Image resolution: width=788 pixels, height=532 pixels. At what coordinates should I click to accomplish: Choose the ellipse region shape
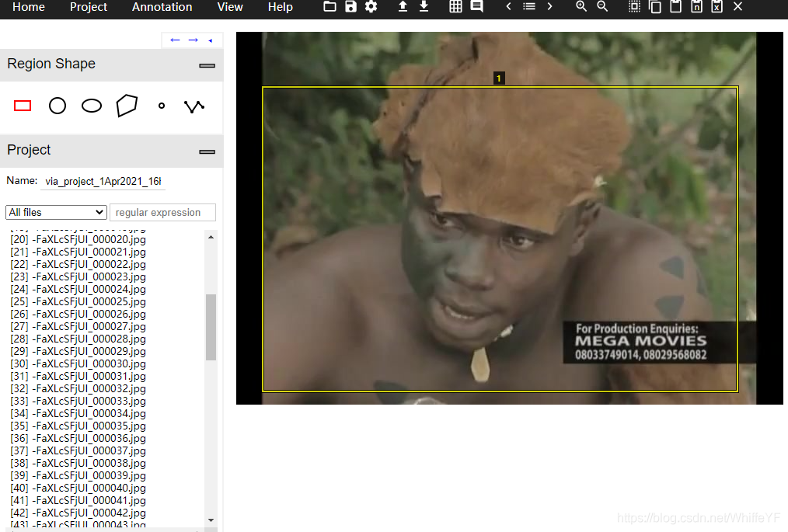point(92,106)
